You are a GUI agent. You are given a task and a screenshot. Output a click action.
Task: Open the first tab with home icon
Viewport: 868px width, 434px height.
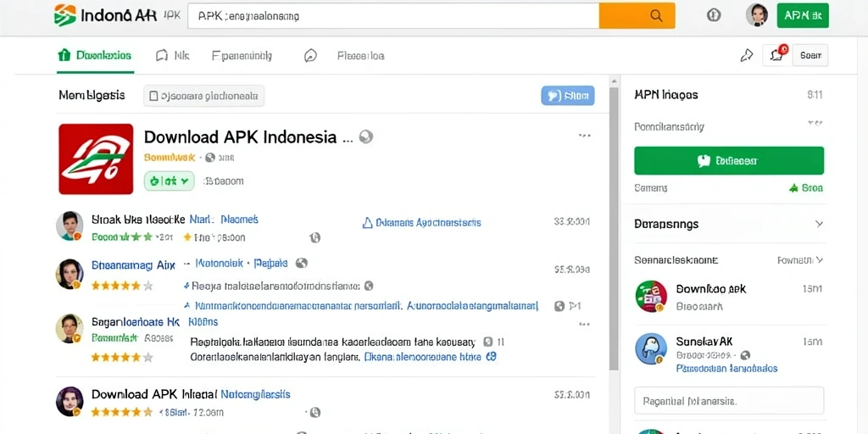click(95, 55)
